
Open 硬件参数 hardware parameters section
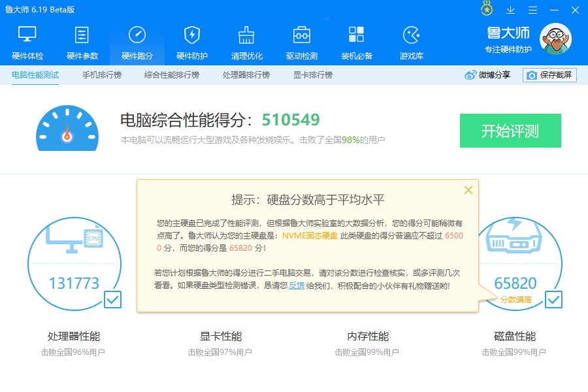click(82, 42)
